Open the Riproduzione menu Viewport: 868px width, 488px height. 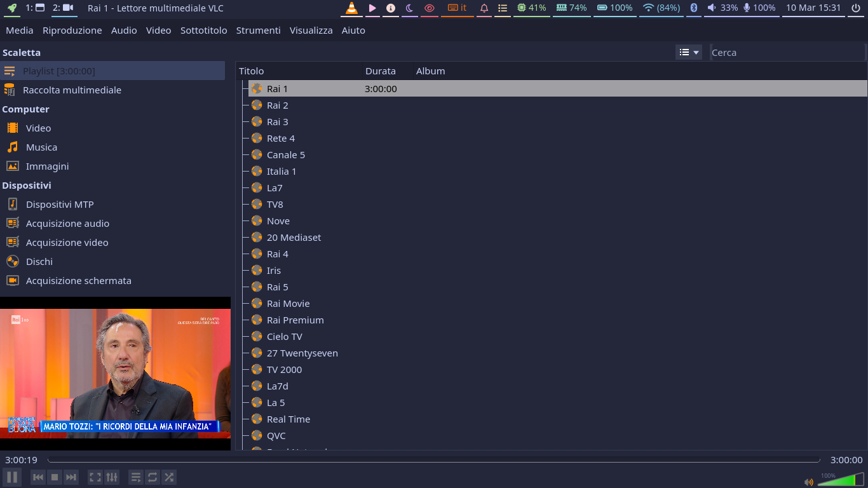(x=72, y=30)
